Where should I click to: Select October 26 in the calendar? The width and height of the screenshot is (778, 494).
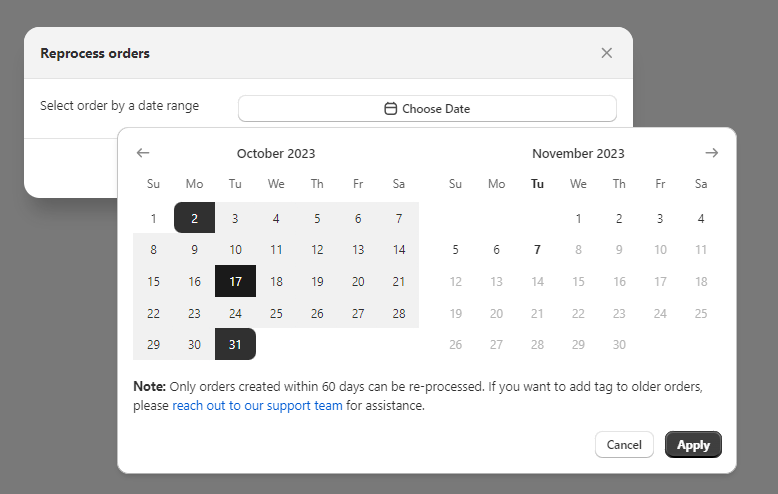(317, 313)
